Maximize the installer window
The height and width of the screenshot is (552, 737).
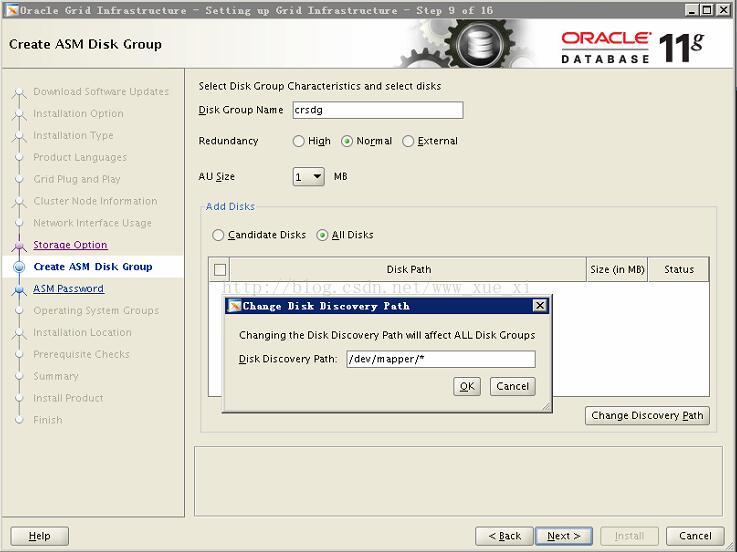pyautogui.click(x=707, y=10)
